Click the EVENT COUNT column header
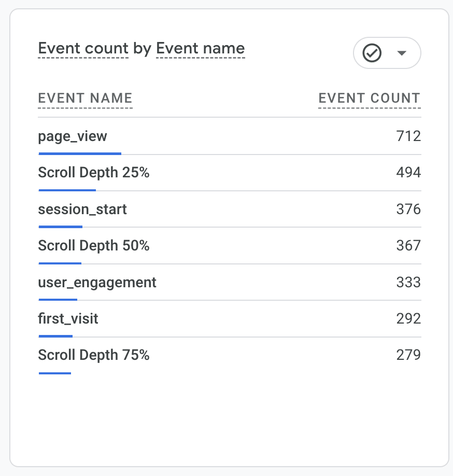 [x=369, y=98]
